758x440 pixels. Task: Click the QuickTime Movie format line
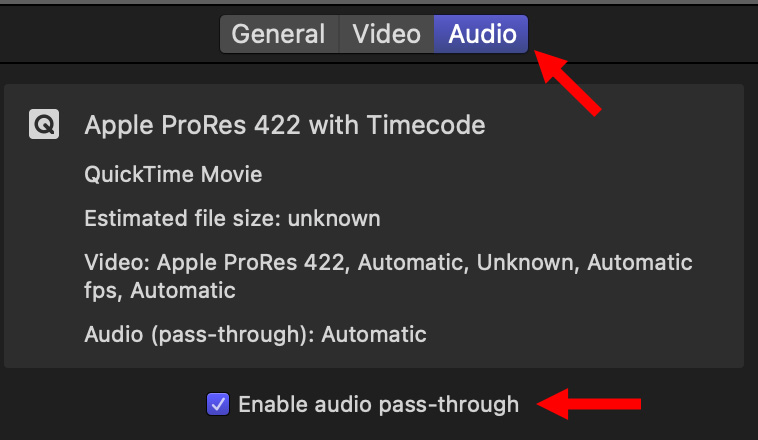tap(173, 174)
